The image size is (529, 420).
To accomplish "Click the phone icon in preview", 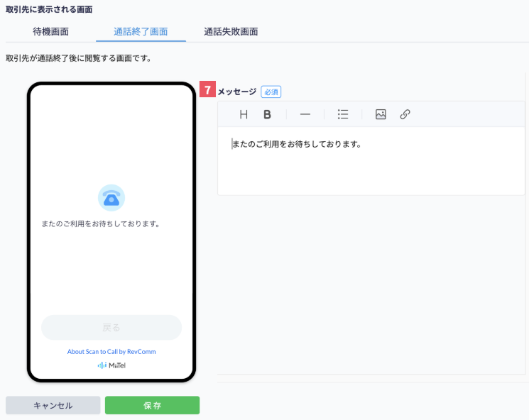I will tap(111, 198).
